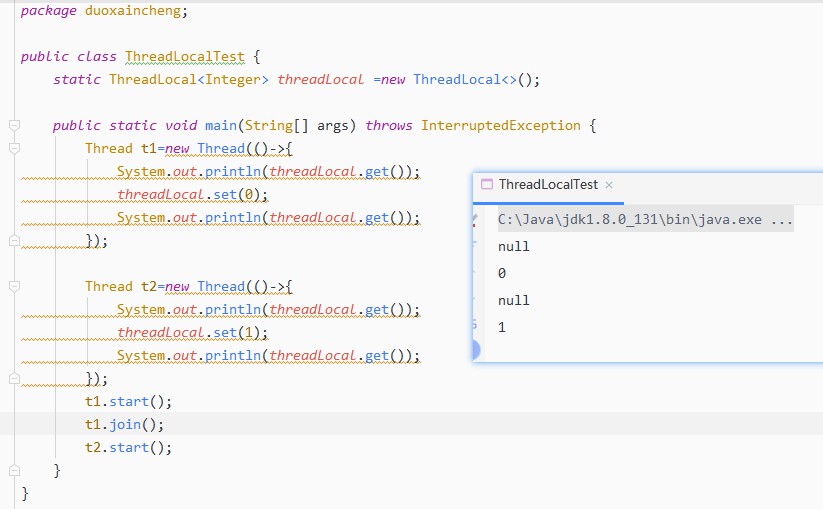Click the console output line showing 0
823x509 pixels.
(502, 273)
